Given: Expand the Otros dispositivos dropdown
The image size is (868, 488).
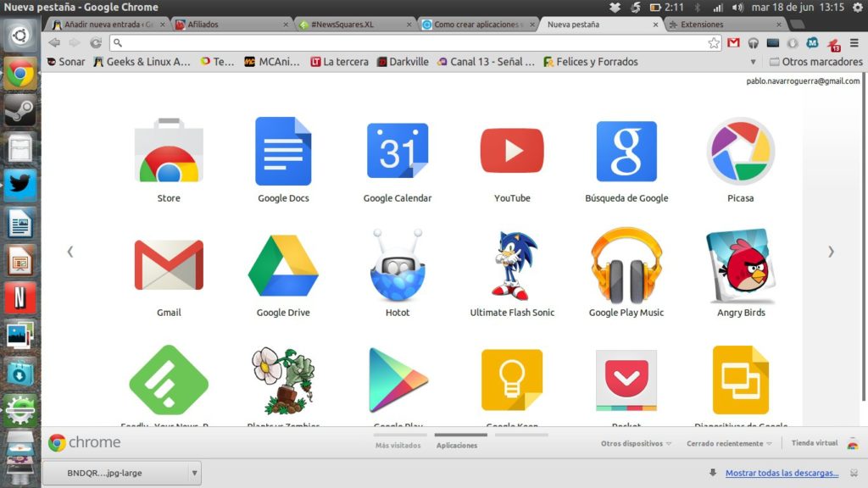Looking at the screenshot, I should pyautogui.click(x=636, y=443).
